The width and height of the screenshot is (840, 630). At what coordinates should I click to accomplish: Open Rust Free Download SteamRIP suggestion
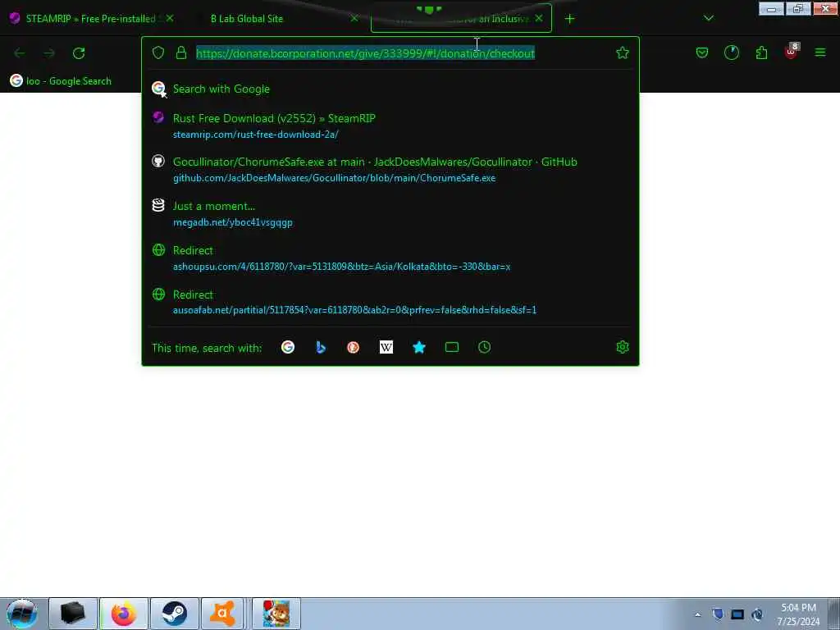pyautogui.click(x=390, y=126)
